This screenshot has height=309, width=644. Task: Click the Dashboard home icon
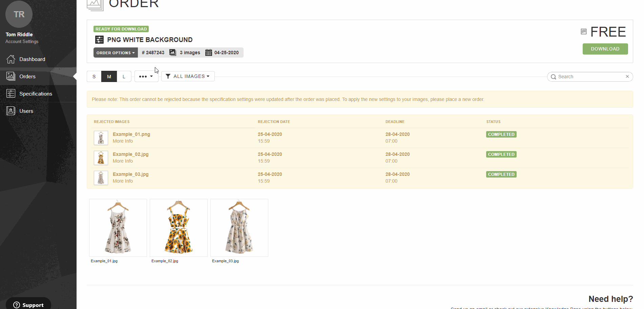click(x=11, y=59)
